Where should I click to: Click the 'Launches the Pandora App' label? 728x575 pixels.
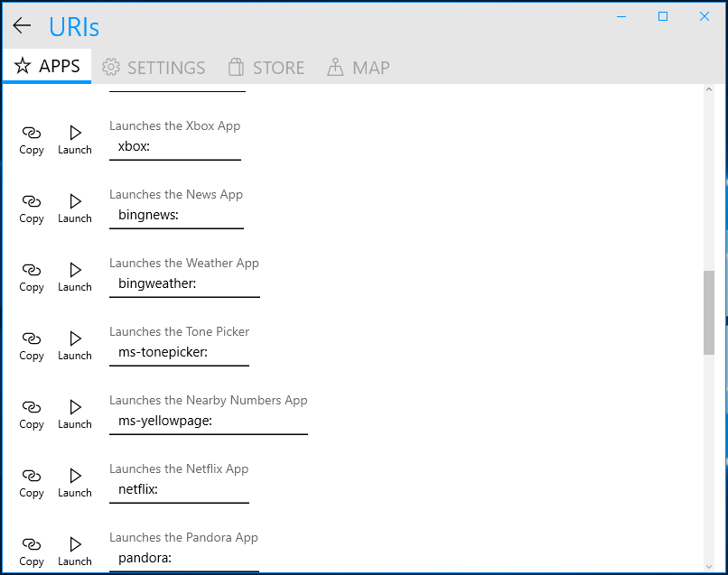184,538
